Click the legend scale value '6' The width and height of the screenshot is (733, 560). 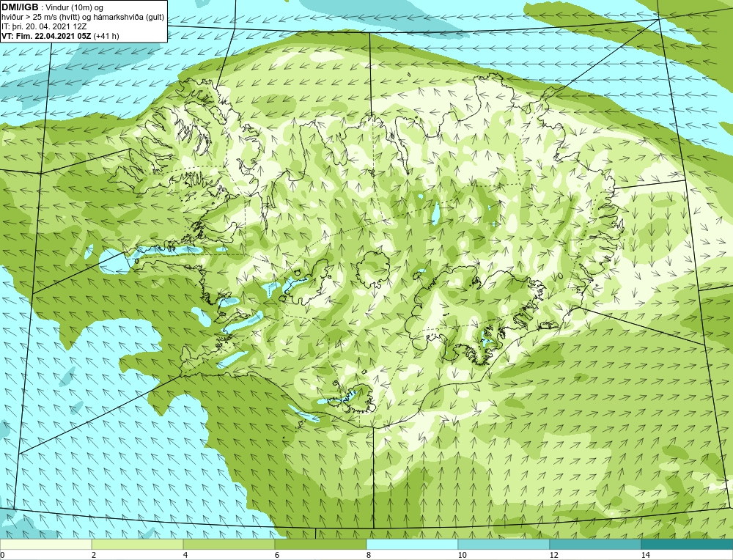[x=277, y=555]
